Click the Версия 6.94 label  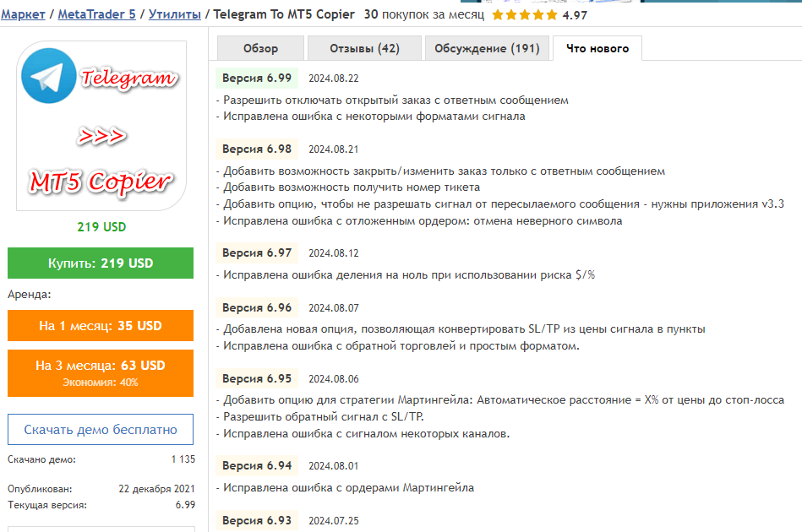pyautogui.click(x=257, y=466)
